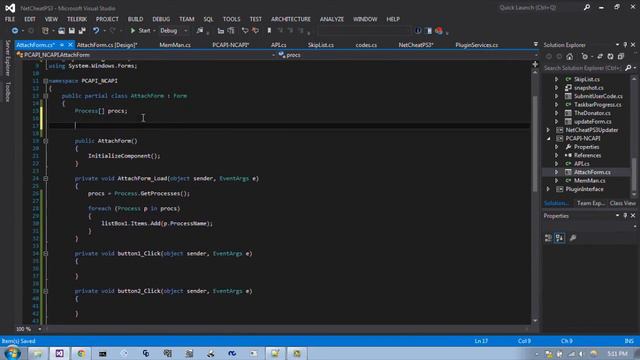Click the taskbar clock showing 5:11 PM

[617, 353]
